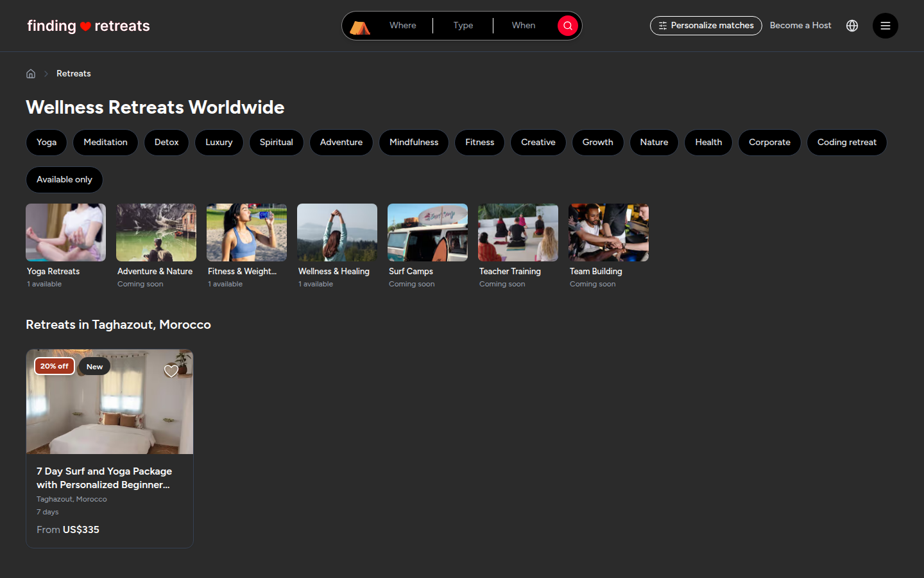Toggle the Detox filter chip
The height and width of the screenshot is (578, 924).
[x=166, y=143]
